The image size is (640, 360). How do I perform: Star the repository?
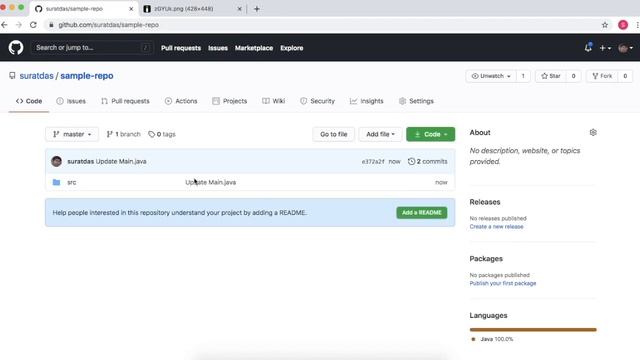point(551,76)
